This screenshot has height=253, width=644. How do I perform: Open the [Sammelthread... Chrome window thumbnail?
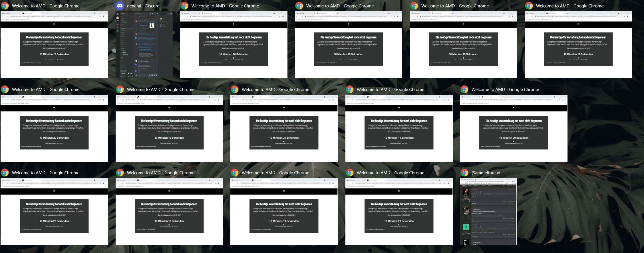489,211
